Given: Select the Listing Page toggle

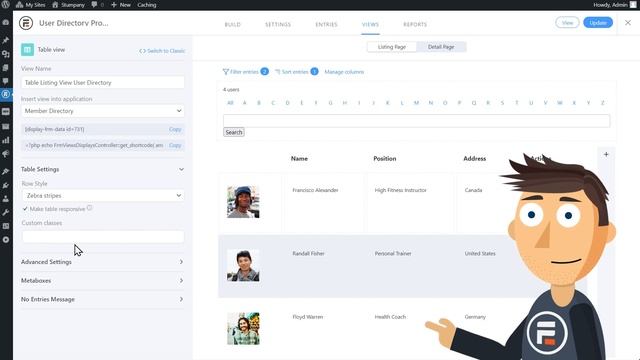Looking at the screenshot, I should point(392,47).
